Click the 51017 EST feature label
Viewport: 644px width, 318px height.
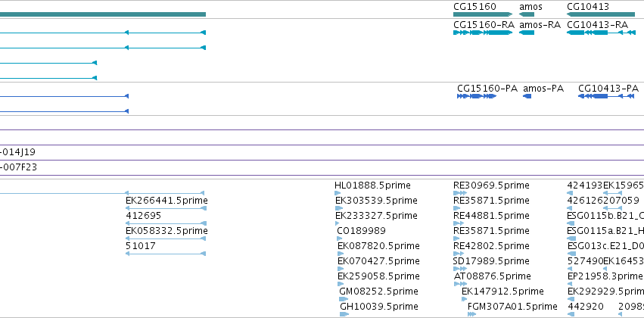(x=141, y=245)
